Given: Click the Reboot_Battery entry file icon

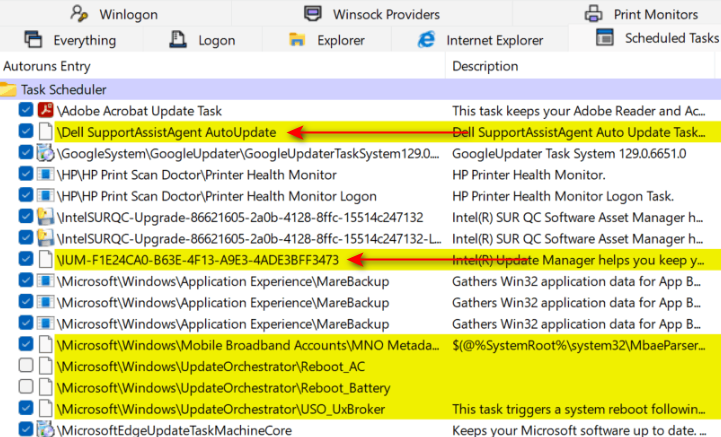Looking at the screenshot, I should pos(46,387).
